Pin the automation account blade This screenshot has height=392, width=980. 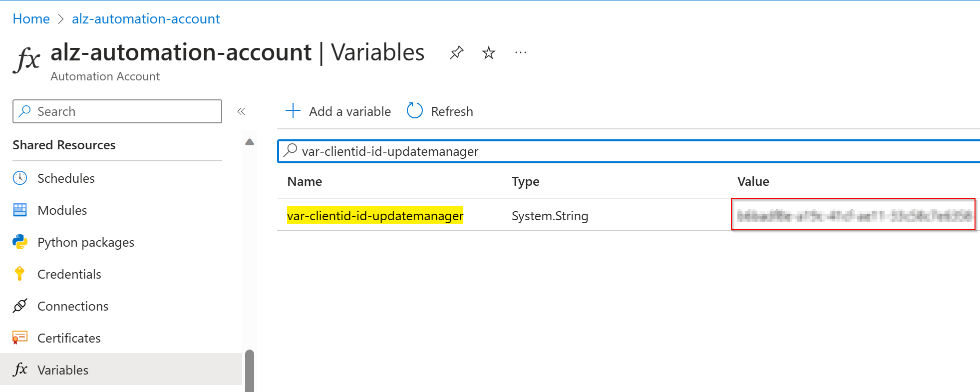(456, 52)
